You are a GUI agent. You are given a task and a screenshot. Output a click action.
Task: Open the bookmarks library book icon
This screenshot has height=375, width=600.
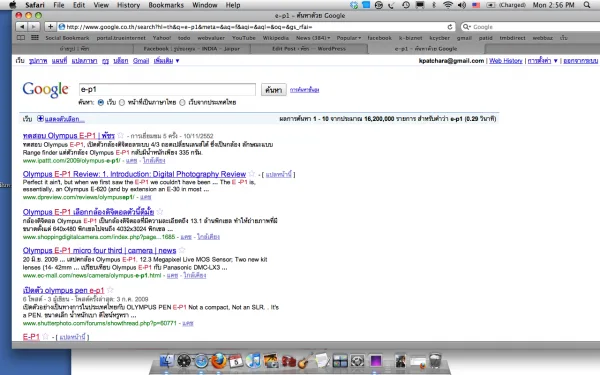(x=21, y=38)
